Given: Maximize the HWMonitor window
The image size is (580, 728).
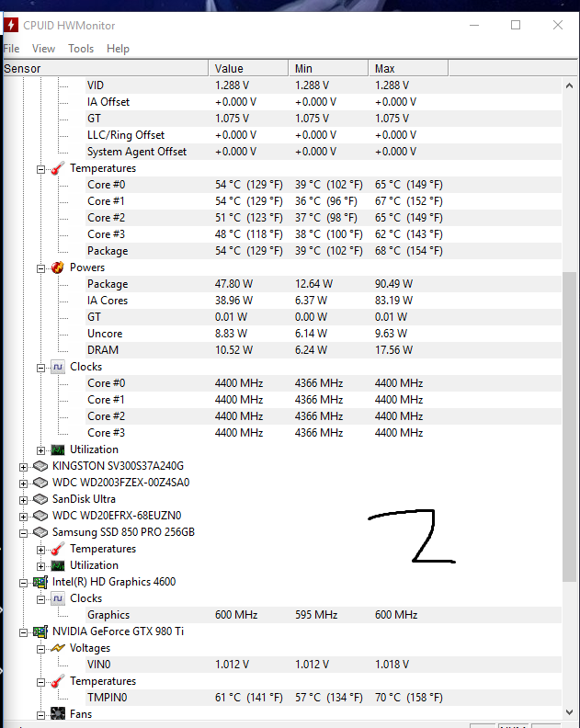Looking at the screenshot, I should [x=516, y=25].
